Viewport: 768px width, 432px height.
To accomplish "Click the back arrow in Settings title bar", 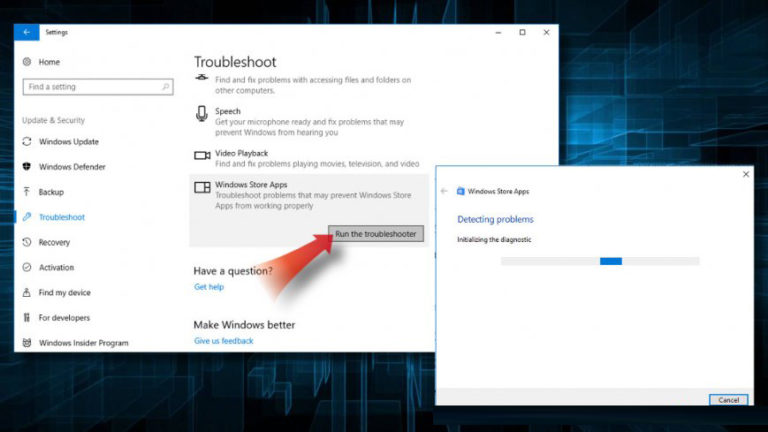I will 26,32.
